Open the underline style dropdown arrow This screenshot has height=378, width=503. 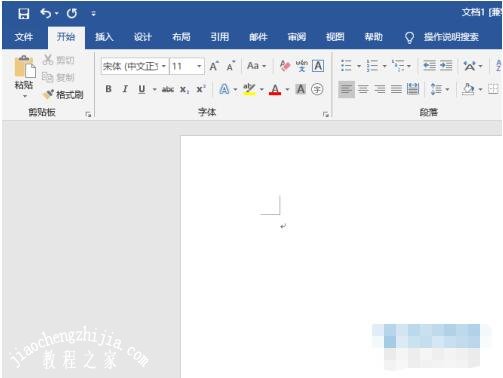coord(155,89)
